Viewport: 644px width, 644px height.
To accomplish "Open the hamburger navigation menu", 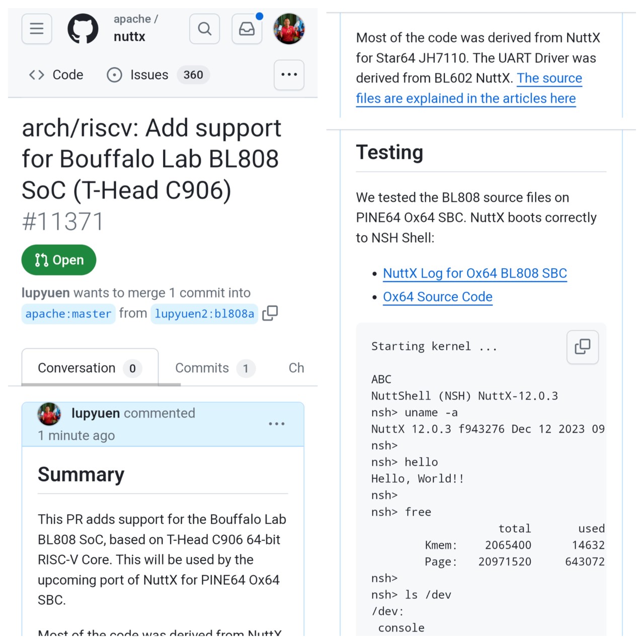I will coord(37,29).
